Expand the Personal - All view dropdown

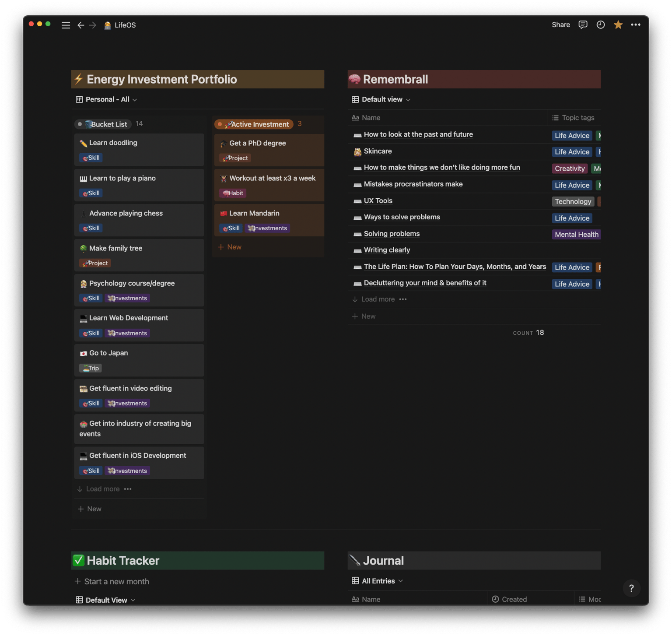106,99
